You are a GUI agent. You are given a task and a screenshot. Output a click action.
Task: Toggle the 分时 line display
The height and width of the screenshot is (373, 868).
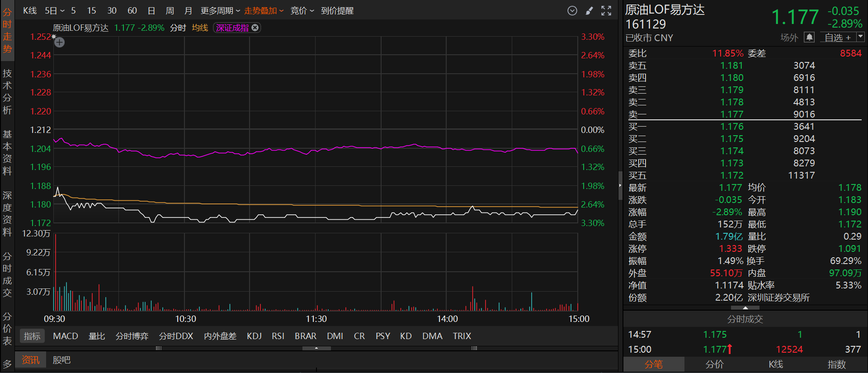(178, 28)
